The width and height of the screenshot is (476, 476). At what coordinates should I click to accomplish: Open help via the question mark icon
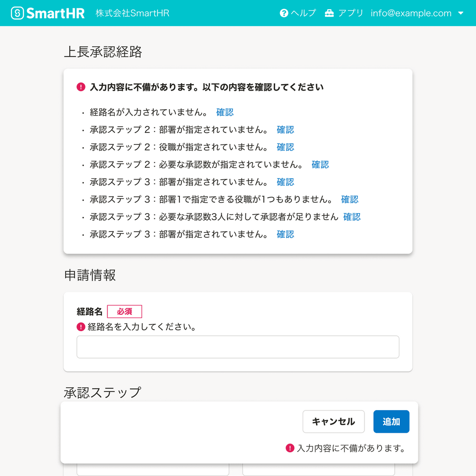284,13
